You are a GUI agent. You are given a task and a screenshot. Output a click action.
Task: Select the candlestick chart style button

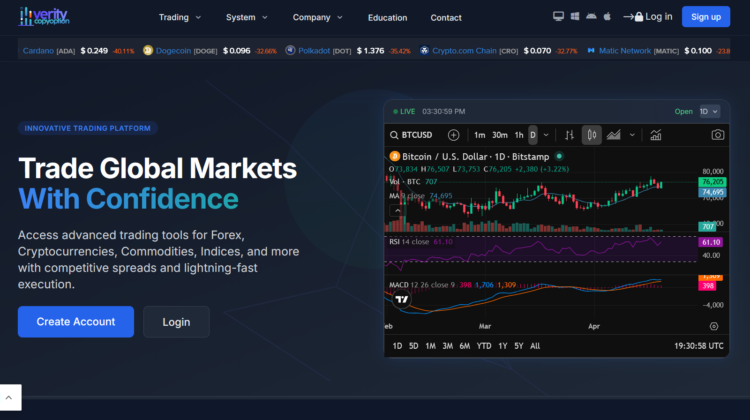point(592,135)
